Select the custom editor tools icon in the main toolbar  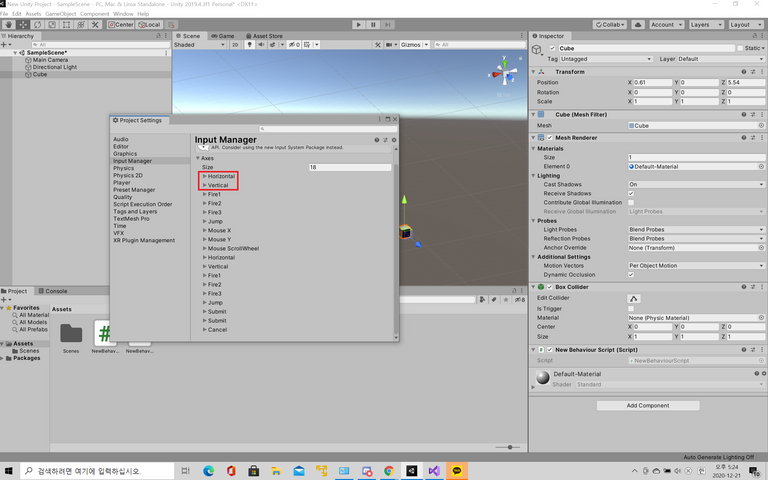[x=95, y=24]
